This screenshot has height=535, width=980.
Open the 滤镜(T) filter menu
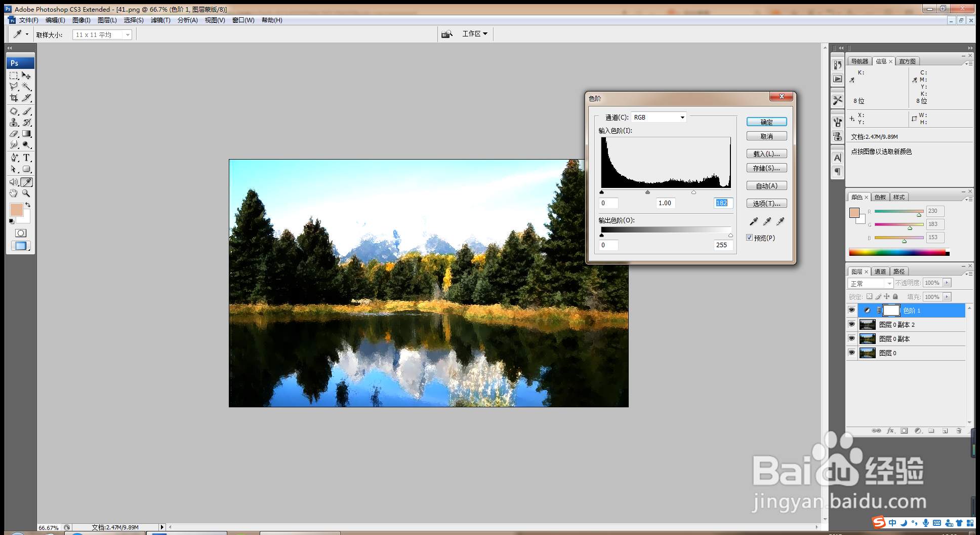click(160, 20)
